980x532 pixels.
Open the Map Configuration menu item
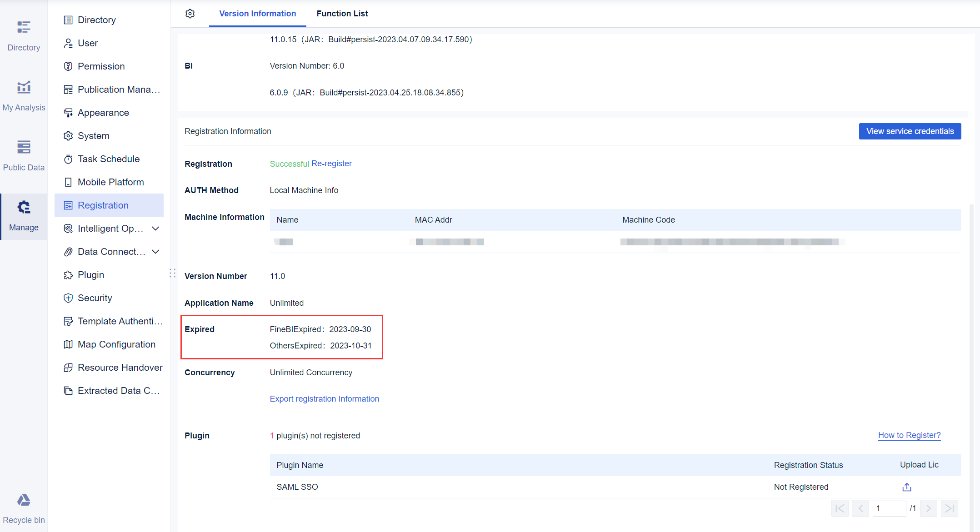point(116,344)
